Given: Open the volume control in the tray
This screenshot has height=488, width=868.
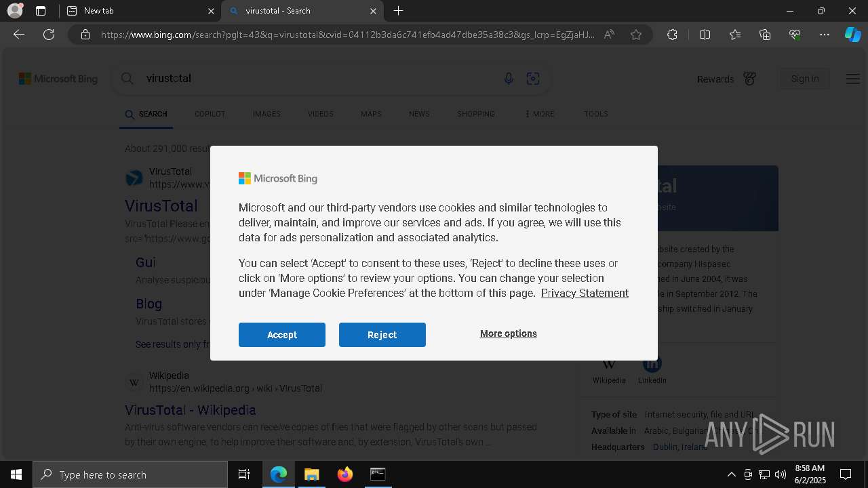Looking at the screenshot, I should click(781, 474).
